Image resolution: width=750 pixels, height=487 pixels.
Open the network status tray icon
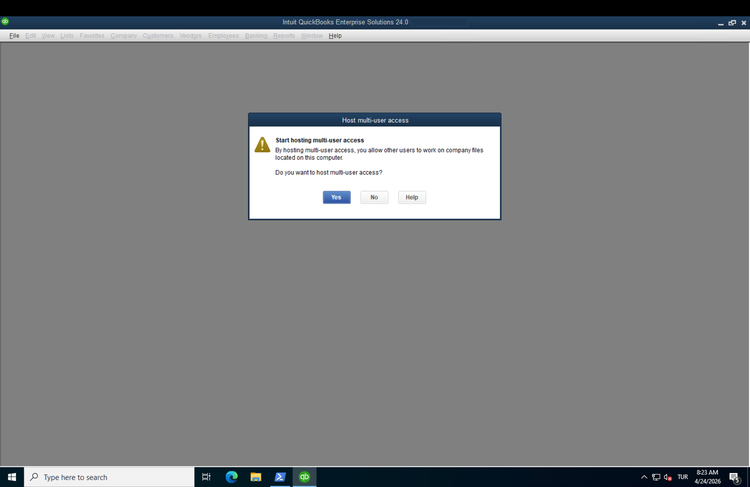click(656, 477)
